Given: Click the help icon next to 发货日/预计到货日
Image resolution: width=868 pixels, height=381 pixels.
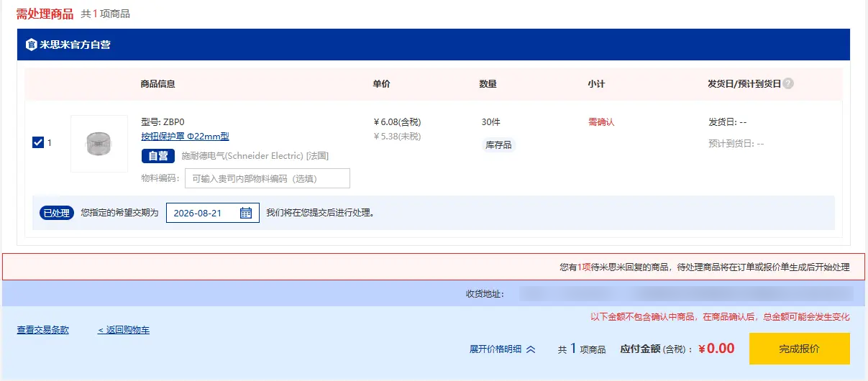Looking at the screenshot, I should coord(788,83).
